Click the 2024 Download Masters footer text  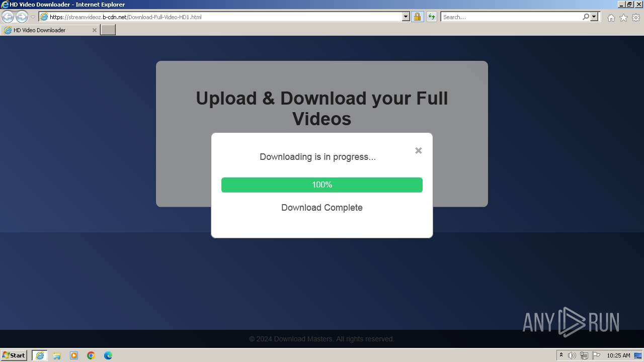(x=321, y=339)
